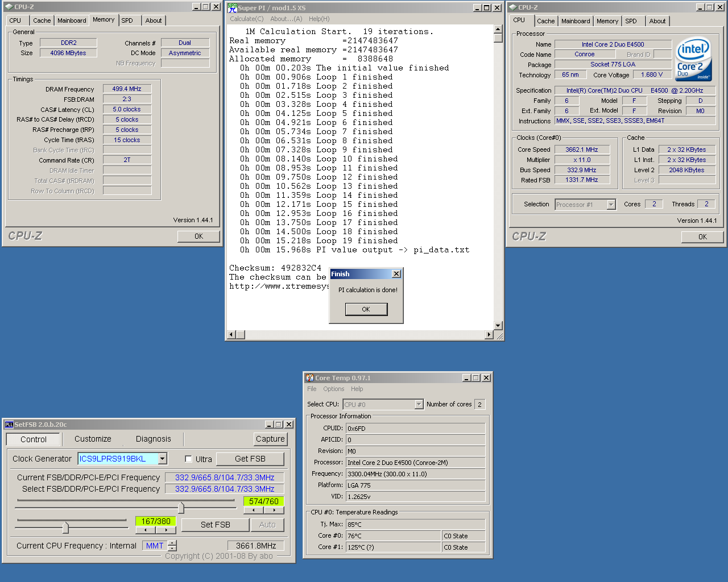Screen dimensions: 728x582
Task: Click the Super PI scrollbar down arrow
Action: [498, 326]
